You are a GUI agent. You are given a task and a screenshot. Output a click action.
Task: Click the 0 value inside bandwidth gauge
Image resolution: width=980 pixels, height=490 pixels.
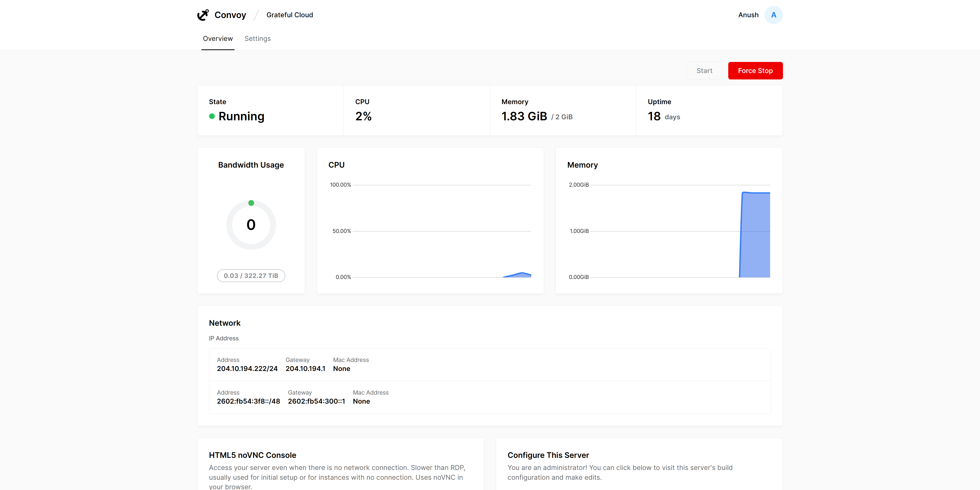pos(251,225)
